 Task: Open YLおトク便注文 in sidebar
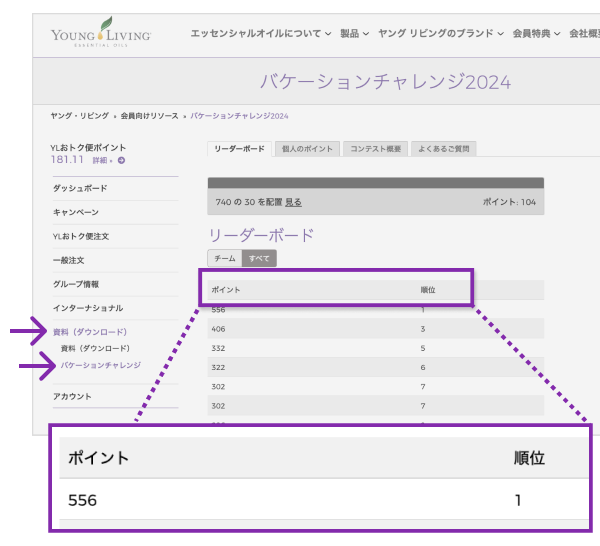tap(81, 236)
